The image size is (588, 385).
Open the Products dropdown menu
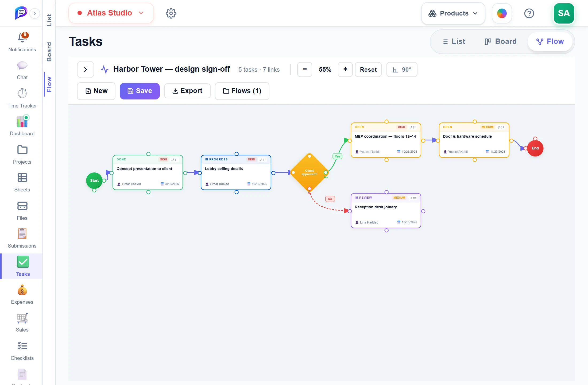453,13
